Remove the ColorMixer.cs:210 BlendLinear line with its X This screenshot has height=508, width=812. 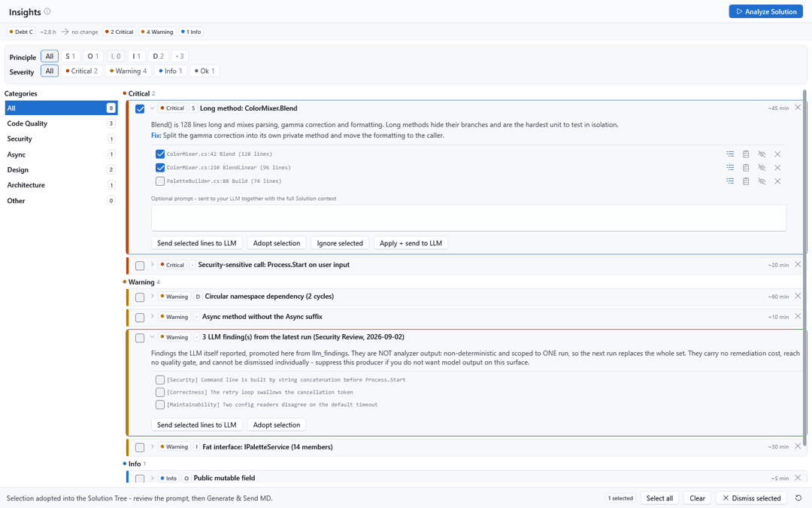[777, 167]
